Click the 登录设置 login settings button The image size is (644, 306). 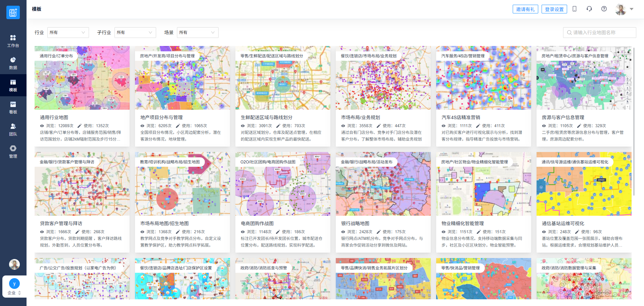pos(554,9)
